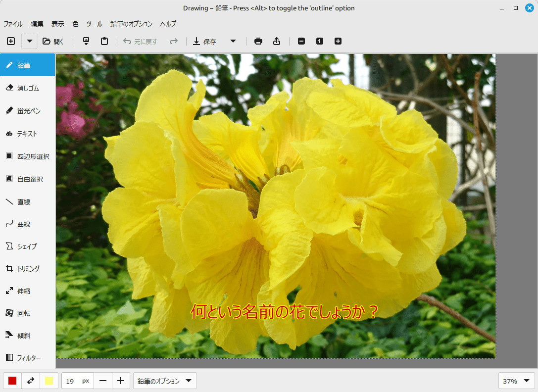Expand the save options dropdown arrow
This screenshot has height=392, width=538.
pos(233,41)
